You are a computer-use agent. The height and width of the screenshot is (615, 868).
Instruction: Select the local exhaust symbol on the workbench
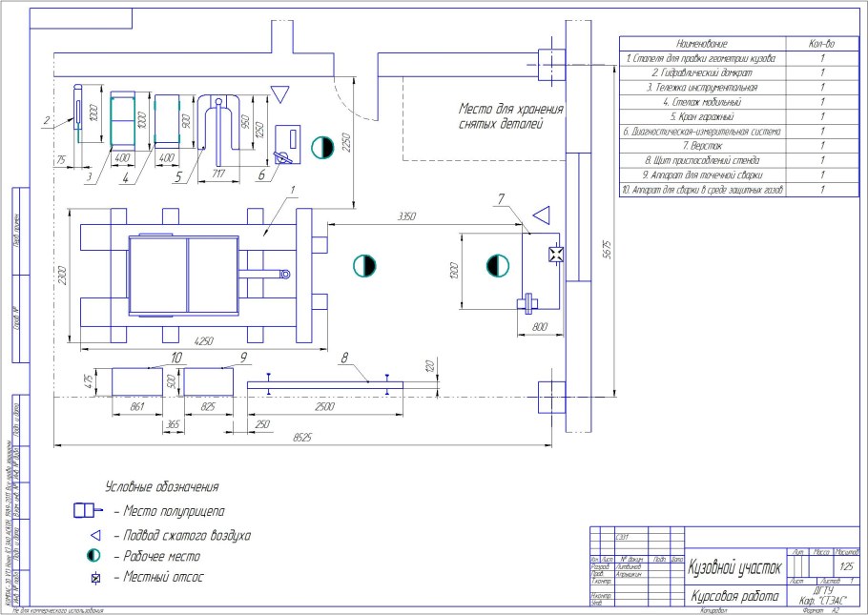click(x=554, y=255)
